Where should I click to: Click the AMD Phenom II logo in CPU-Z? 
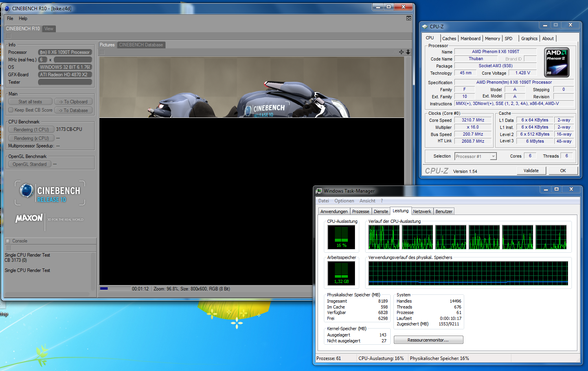(x=557, y=62)
